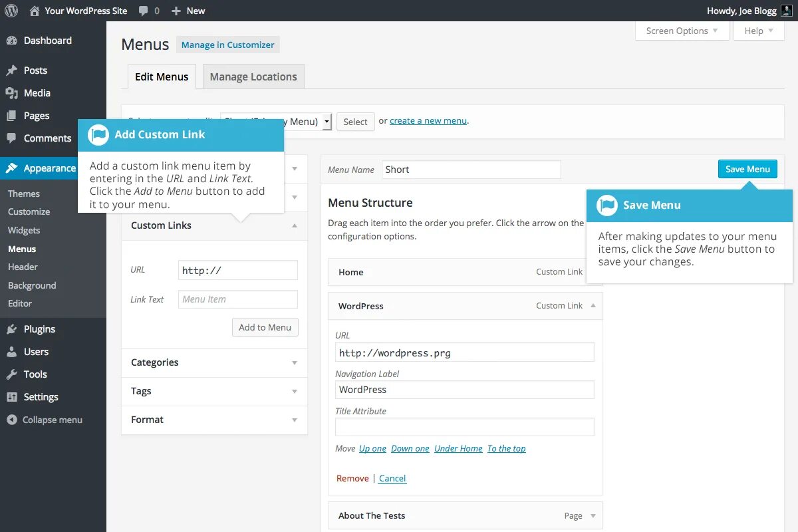Click the WordPress logo icon
Screen dimensions: 798x532
click(x=11, y=11)
